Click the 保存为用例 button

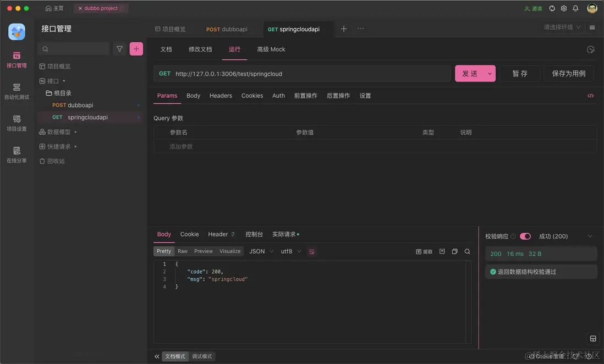coord(568,74)
